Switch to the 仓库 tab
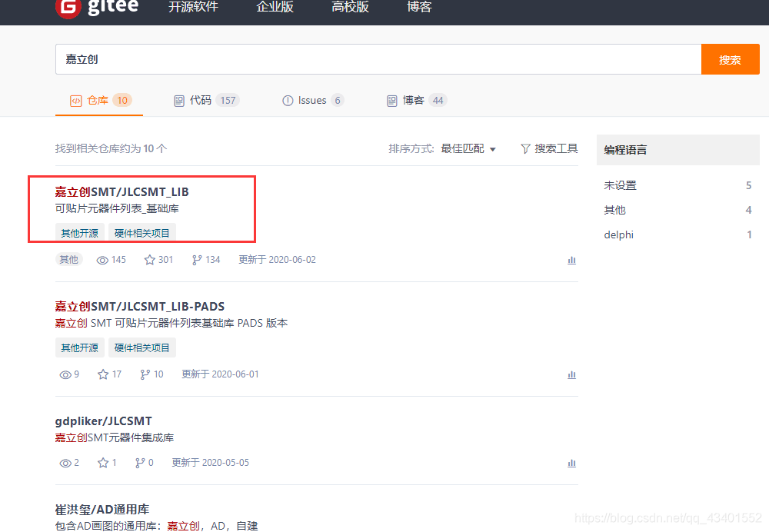Image resolution: width=769 pixels, height=532 pixels. click(99, 101)
